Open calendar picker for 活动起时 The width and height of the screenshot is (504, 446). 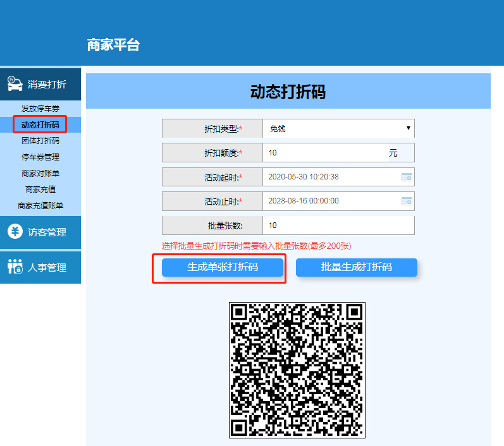coord(407,178)
